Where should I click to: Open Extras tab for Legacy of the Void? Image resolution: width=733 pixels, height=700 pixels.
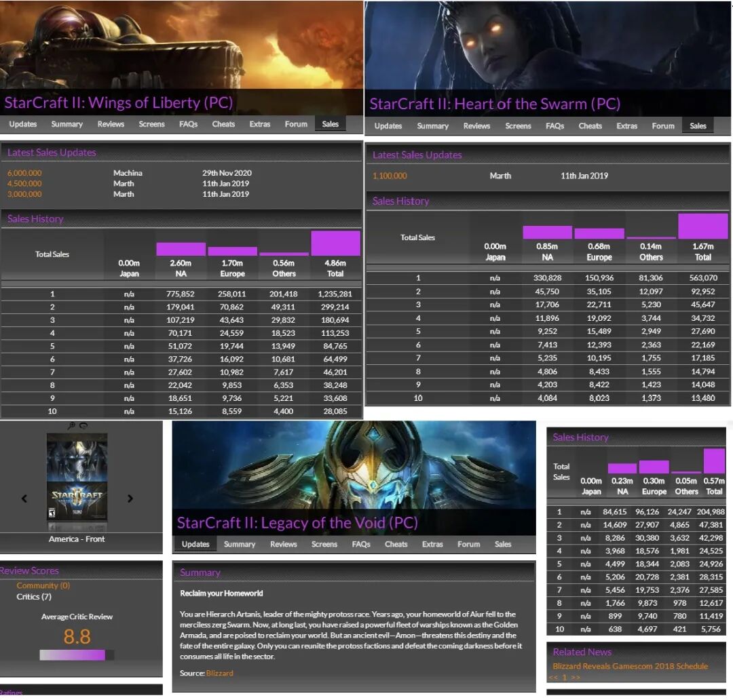click(x=432, y=544)
